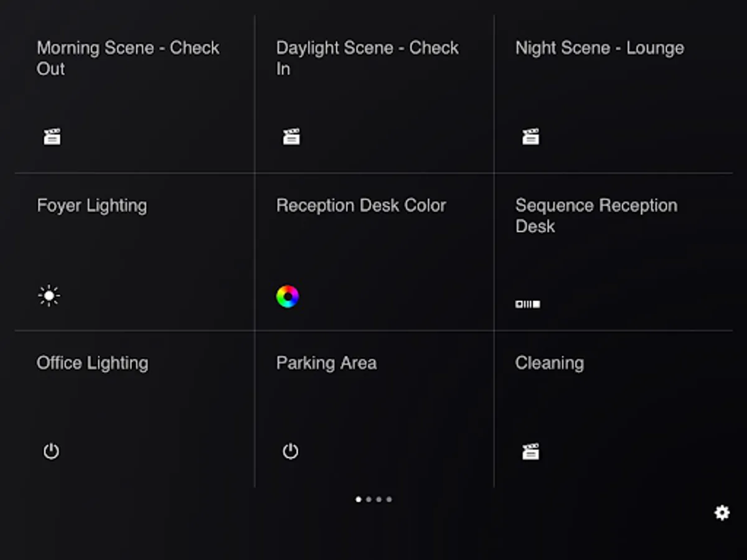The image size is (747, 560).
Task: Open the Reception Desk Color wheel
Action: point(288,296)
